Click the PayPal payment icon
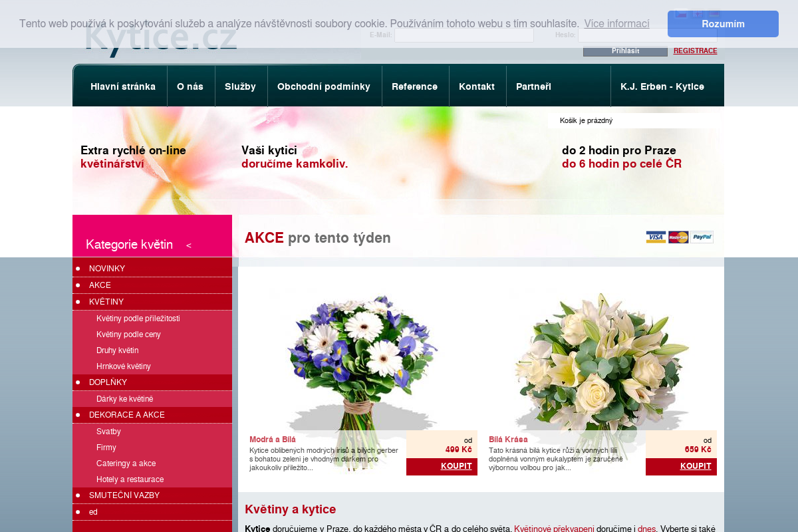798x532 pixels. [702, 237]
